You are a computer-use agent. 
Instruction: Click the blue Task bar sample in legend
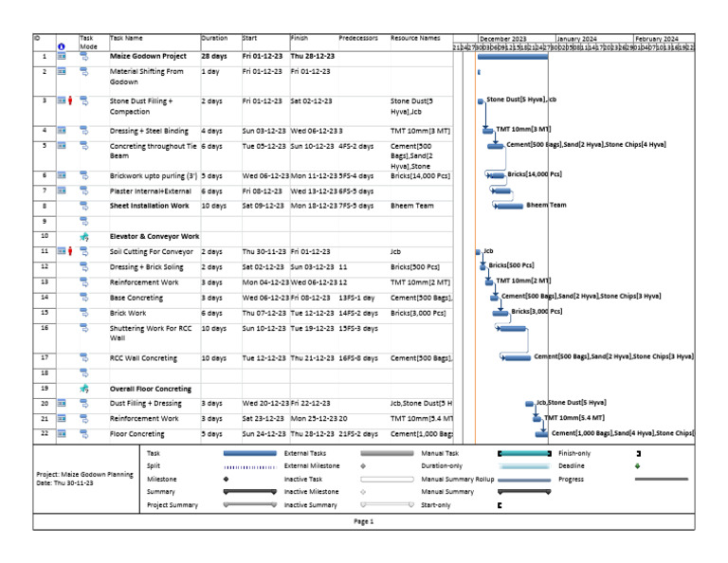[x=250, y=453]
